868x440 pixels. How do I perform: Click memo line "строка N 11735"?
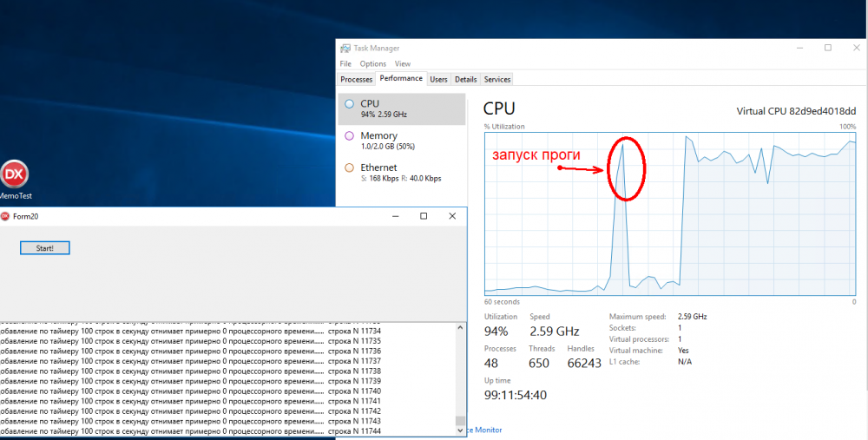point(354,341)
